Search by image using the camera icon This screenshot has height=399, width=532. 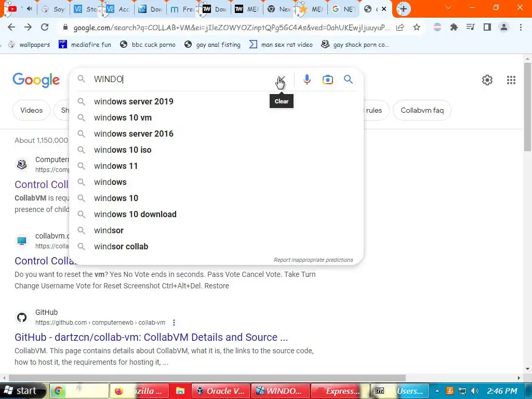tap(327, 79)
